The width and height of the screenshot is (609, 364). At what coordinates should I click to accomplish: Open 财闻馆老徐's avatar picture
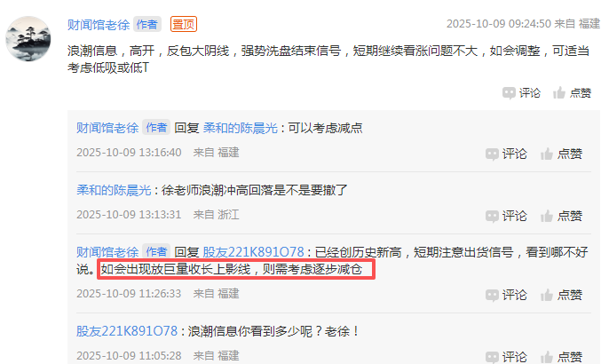click(x=28, y=39)
